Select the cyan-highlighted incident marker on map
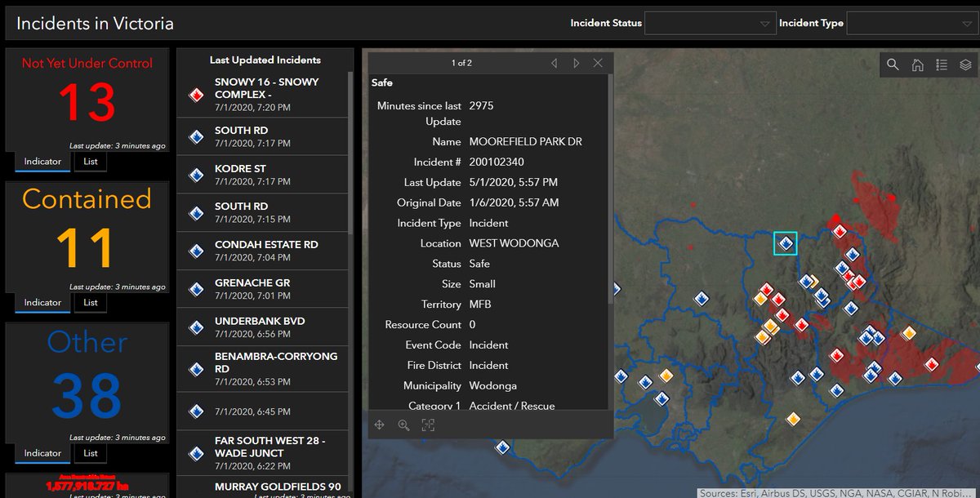 tap(785, 243)
